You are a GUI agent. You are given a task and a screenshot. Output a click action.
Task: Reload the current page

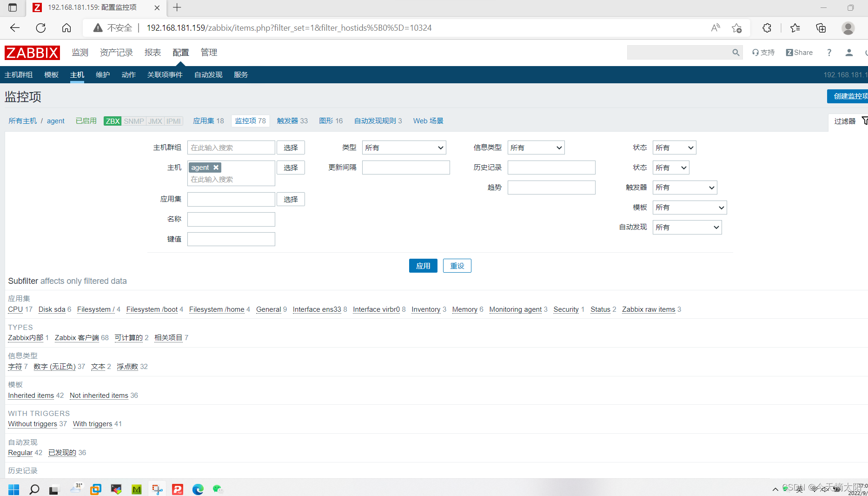click(x=41, y=28)
